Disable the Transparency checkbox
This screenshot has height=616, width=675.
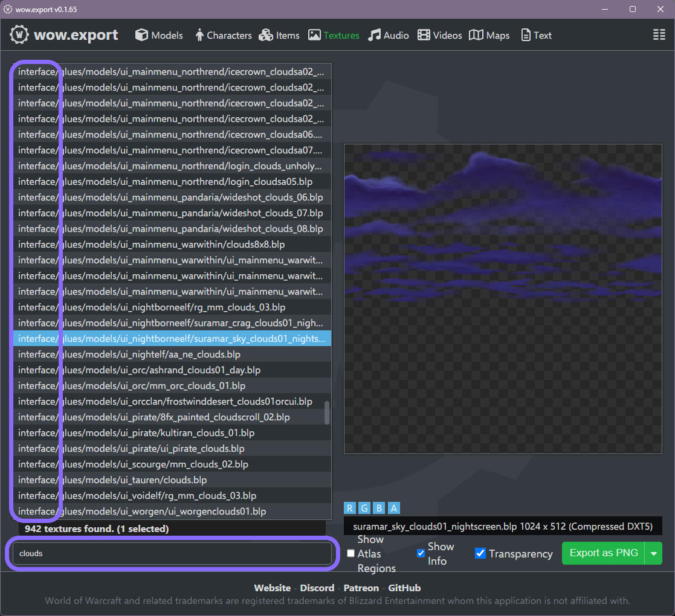point(480,554)
